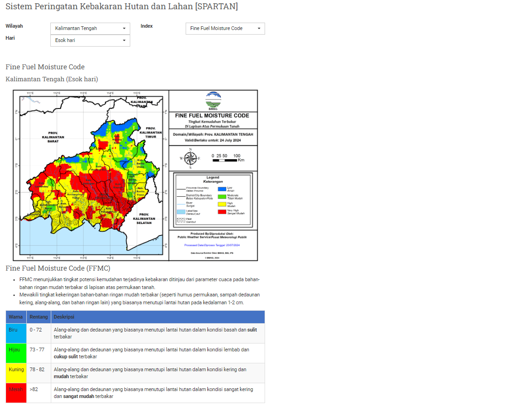532x404 pixels.
Task: Click the Lake/Sea legend swatch
Action: 181,212
